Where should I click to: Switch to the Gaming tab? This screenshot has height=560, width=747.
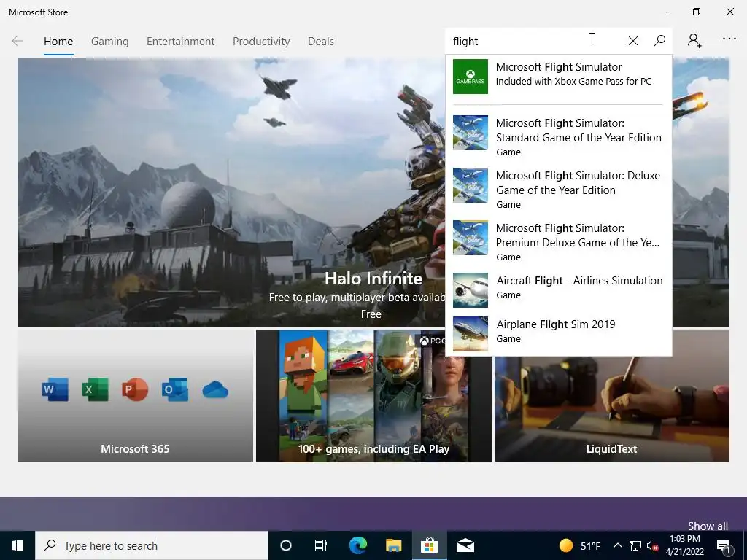pyautogui.click(x=109, y=42)
